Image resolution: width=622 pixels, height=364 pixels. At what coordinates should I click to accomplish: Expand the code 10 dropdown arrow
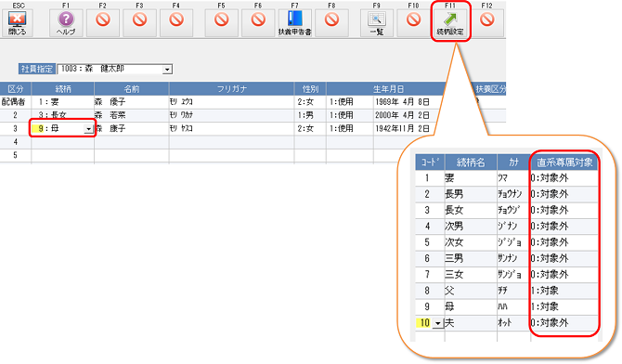(x=437, y=323)
